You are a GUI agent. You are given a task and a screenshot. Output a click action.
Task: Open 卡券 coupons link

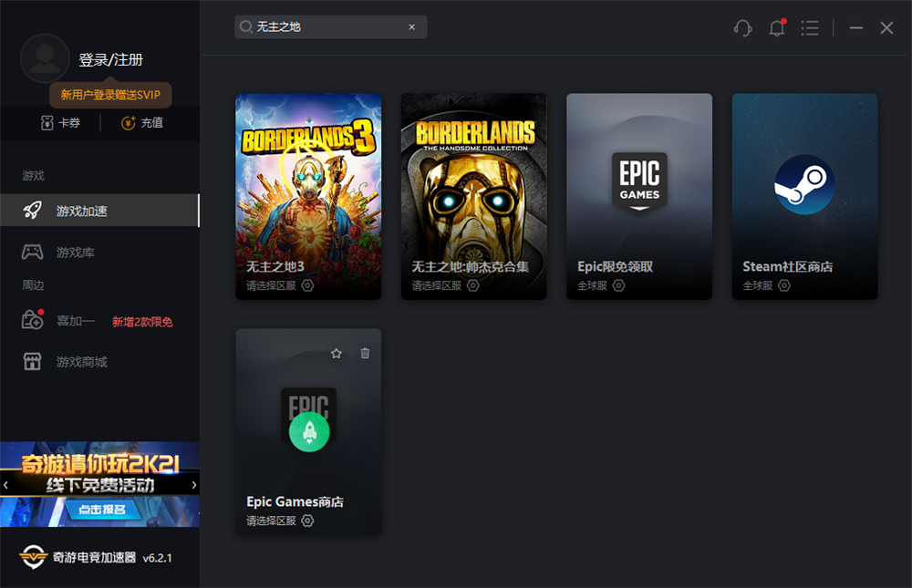pos(69,123)
